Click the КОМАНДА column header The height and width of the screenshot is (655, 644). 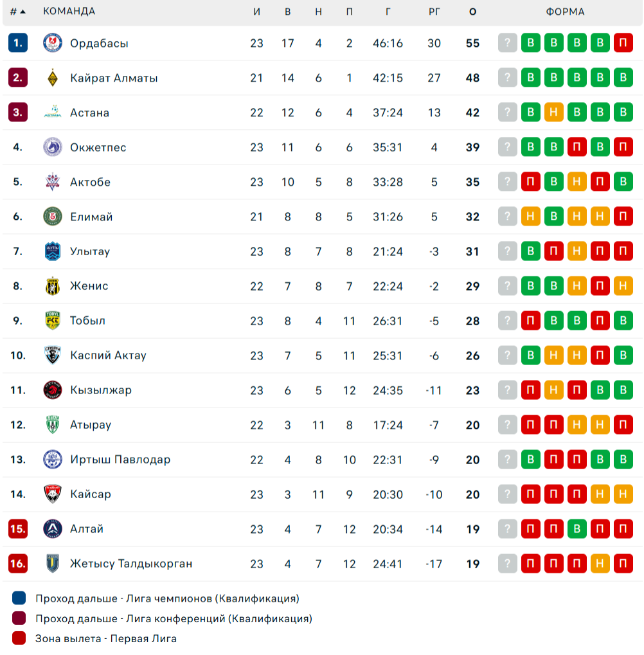coord(69,12)
